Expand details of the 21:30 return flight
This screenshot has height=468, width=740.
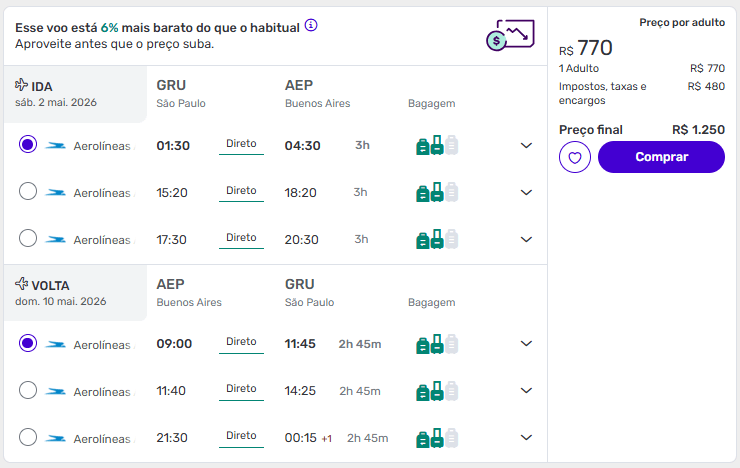[x=527, y=438]
